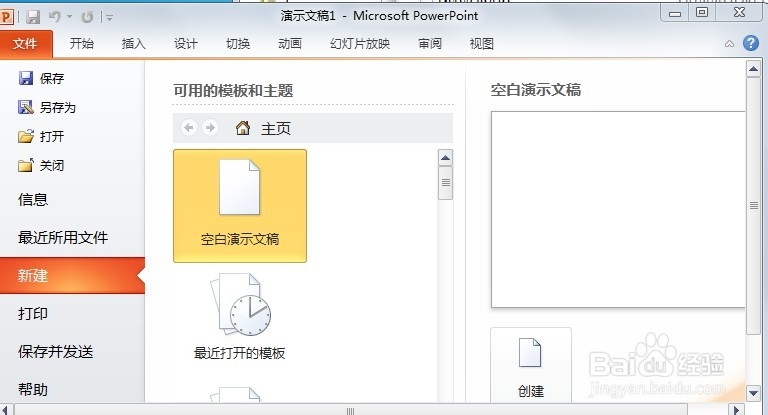Open 保存并发送 section
The width and height of the screenshot is (768, 415).
tap(55, 351)
